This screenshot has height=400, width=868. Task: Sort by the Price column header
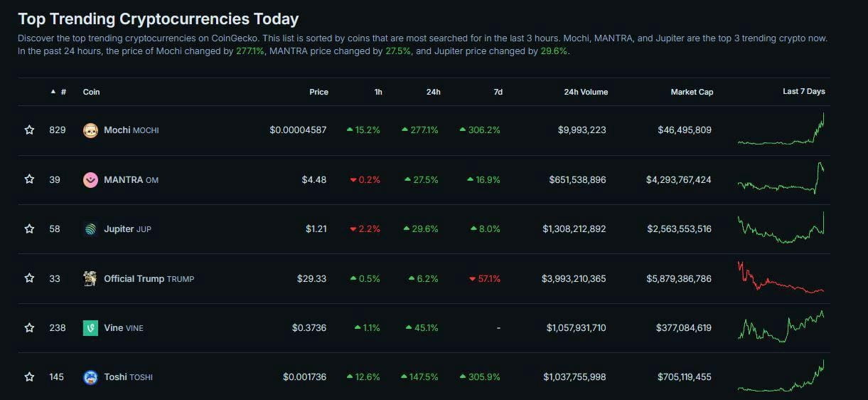(x=318, y=92)
